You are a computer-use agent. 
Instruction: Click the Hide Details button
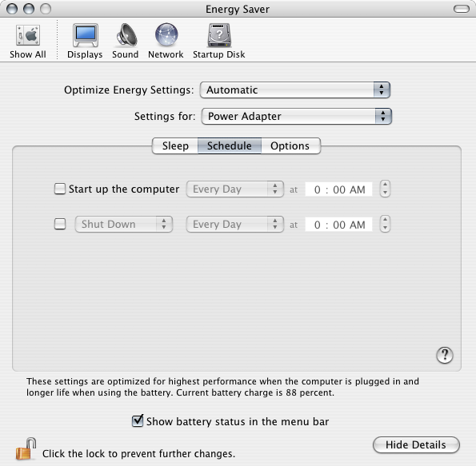[x=416, y=444]
